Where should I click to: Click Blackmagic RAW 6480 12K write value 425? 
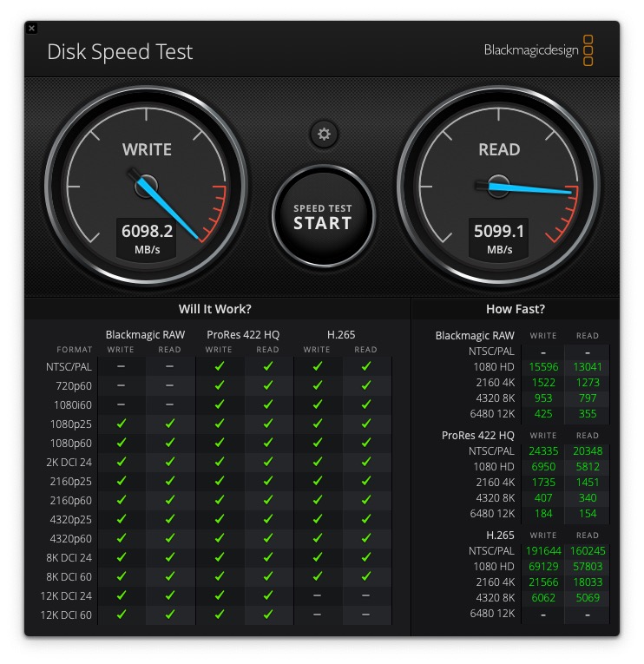point(543,414)
